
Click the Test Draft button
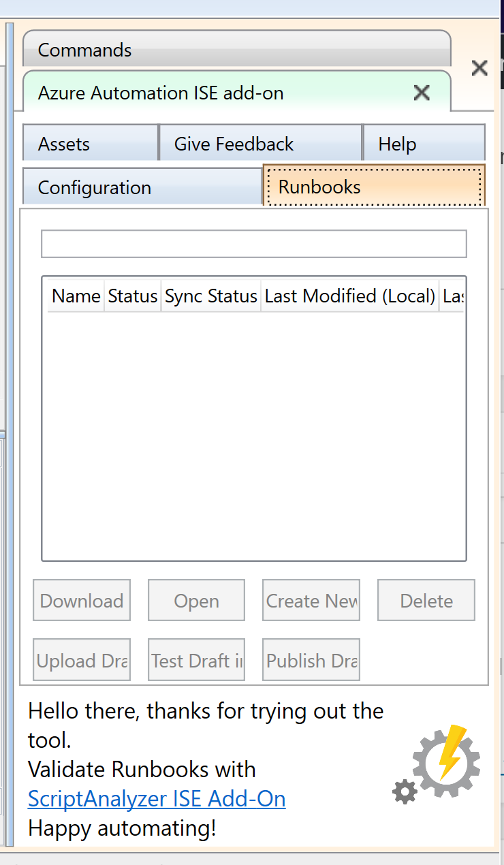[195, 659]
